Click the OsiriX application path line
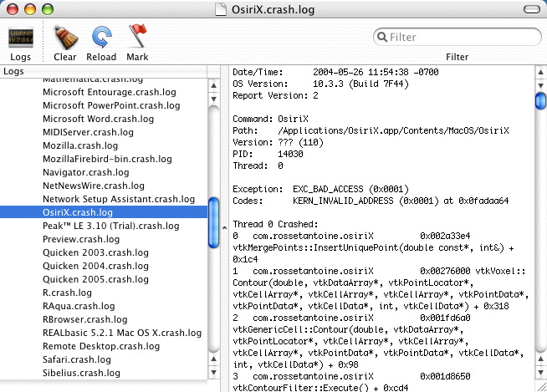Image resolution: width=547 pixels, height=392 pixels. point(371,130)
